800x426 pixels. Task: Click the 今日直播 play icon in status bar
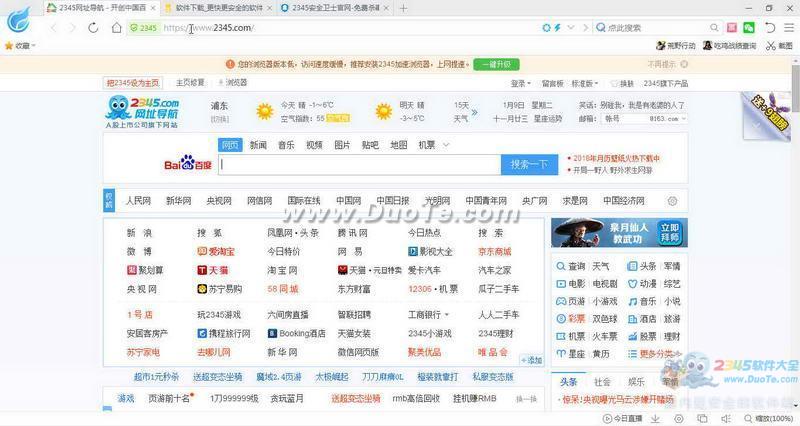point(607,419)
